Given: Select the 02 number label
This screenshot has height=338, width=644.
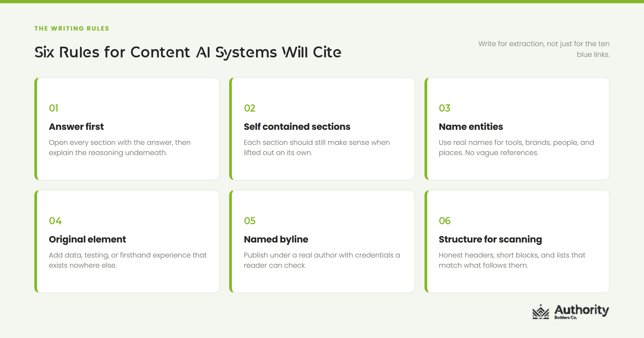Looking at the screenshot, I should tap(250, 108).
